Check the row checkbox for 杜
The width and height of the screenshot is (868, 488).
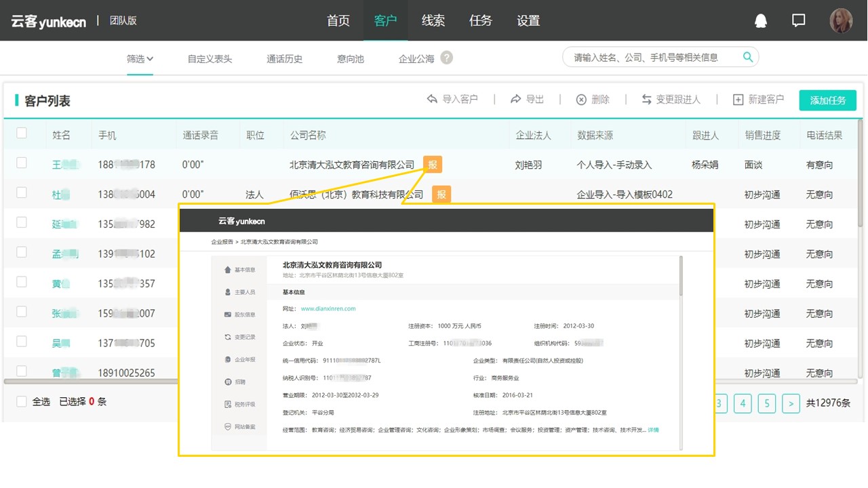22,192
